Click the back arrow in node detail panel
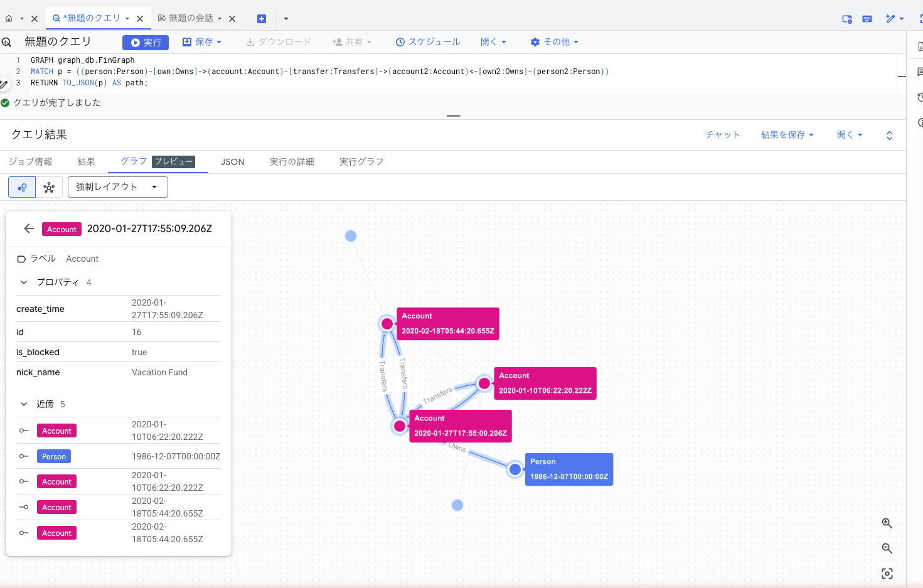This screenshot has height=588, width=923. tap(29, 228)
